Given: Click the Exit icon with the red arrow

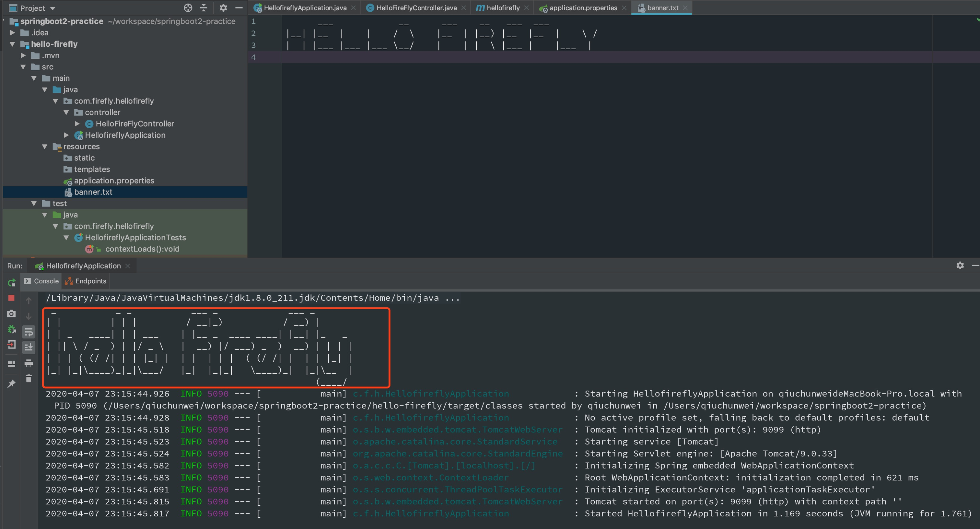Looking at the screenshot, I should 11,345.
